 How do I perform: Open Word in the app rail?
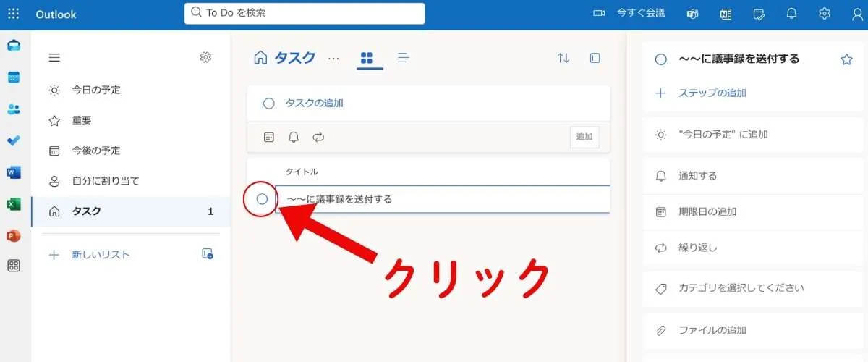tap(14, 172)
